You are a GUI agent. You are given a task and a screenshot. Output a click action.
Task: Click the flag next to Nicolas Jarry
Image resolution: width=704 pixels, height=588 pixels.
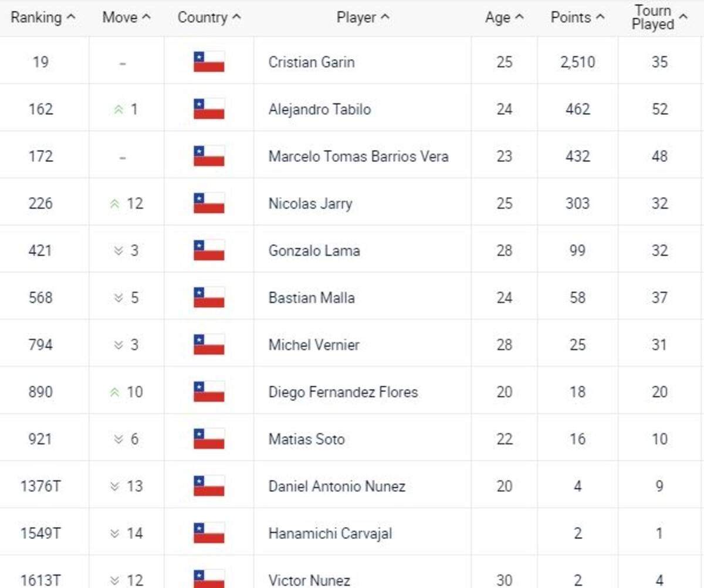coord(209,203)
